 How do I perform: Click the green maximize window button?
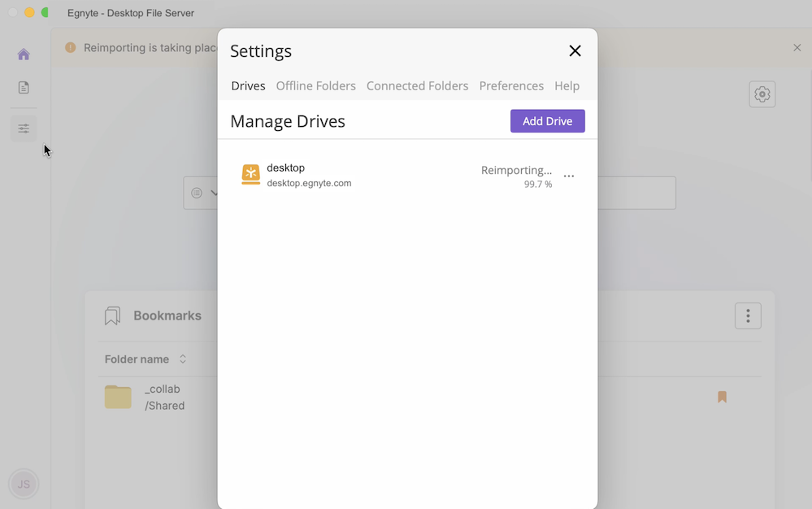(x=45, y=12)
